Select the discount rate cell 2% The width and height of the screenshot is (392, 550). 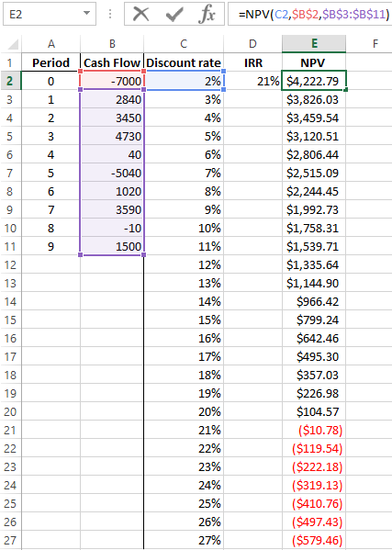click(x=184, y=82)
